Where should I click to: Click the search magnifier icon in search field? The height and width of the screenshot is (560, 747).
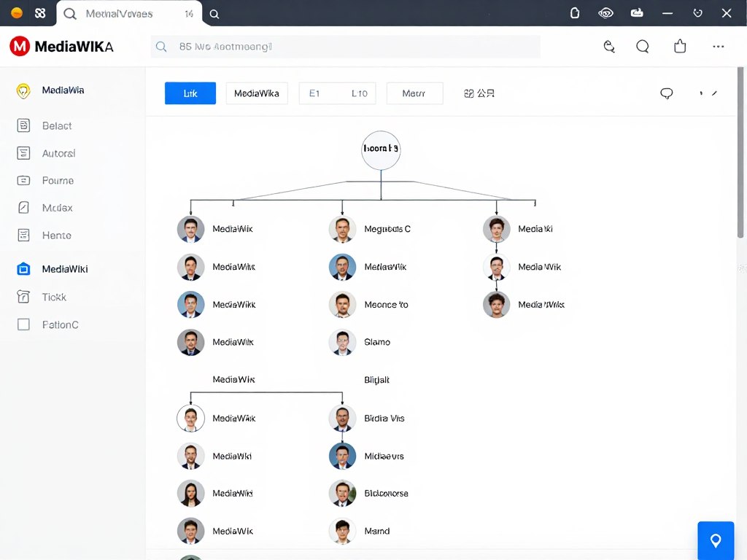(x=161, y=47)
